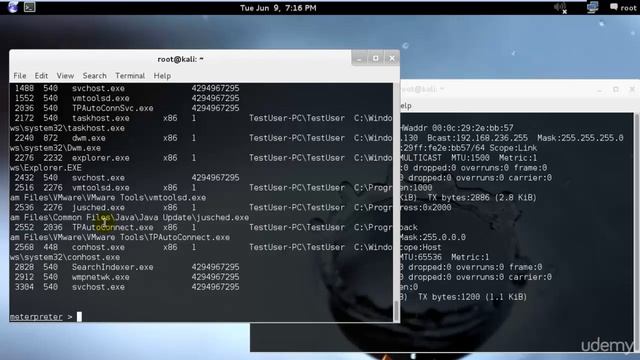Minimize the background terminal window

(599, 89)
